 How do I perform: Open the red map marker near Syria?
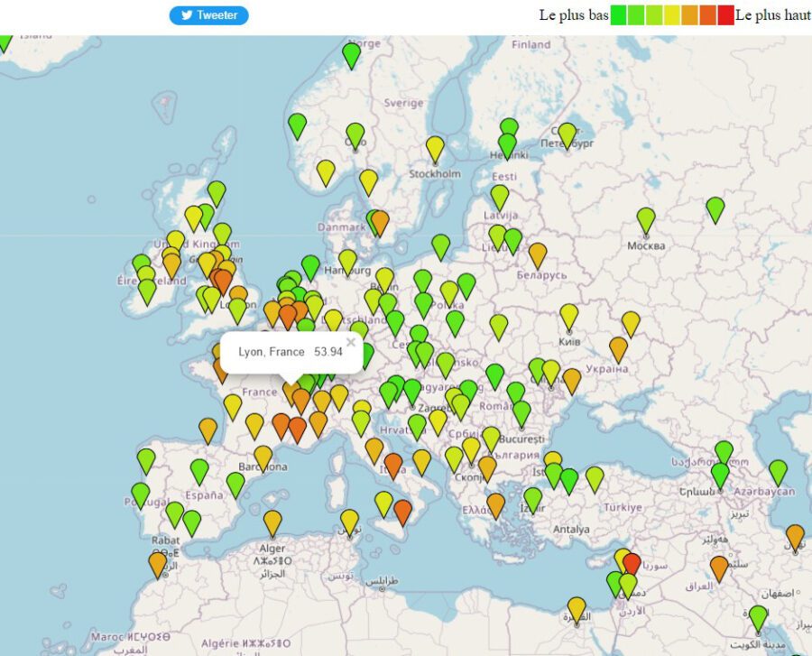(x=632, y=564)
